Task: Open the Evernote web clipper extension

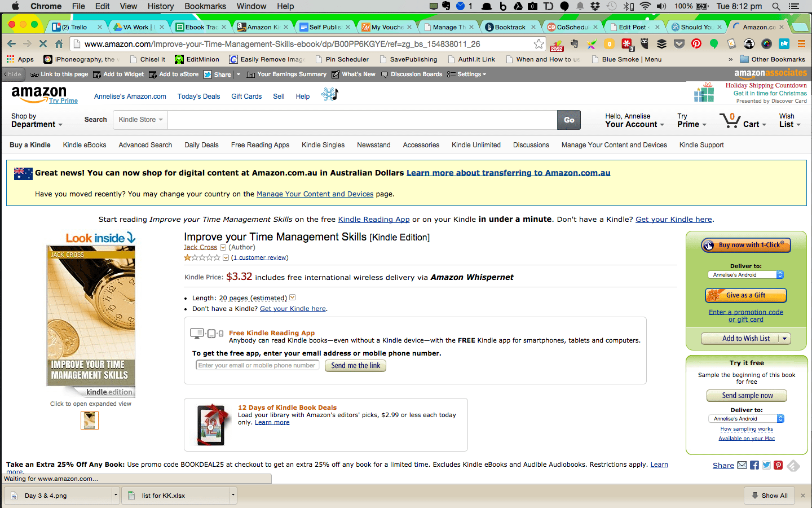Action: pos(574,43)
